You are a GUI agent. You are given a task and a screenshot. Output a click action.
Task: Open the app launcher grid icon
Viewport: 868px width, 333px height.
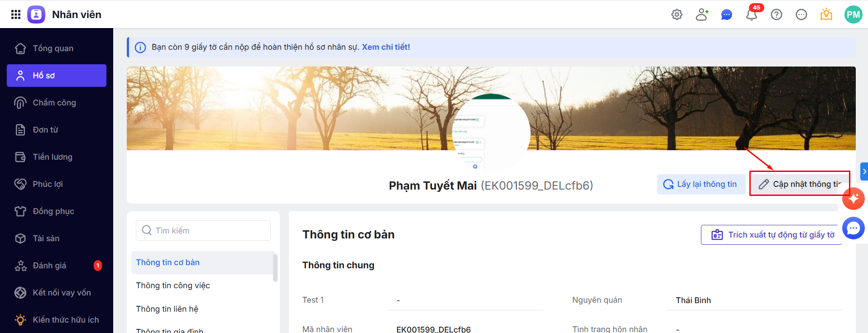click(16, 14)
